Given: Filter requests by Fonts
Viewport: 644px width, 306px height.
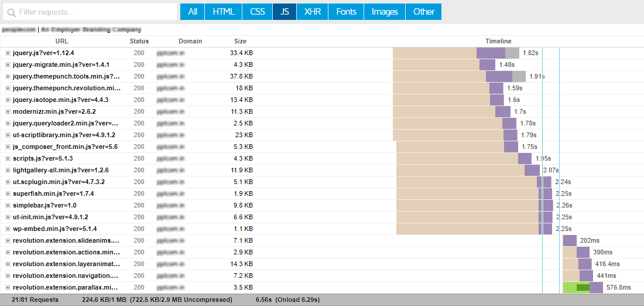Looking at the screenshot, I should pyautogui.click(x=346, y=12).
